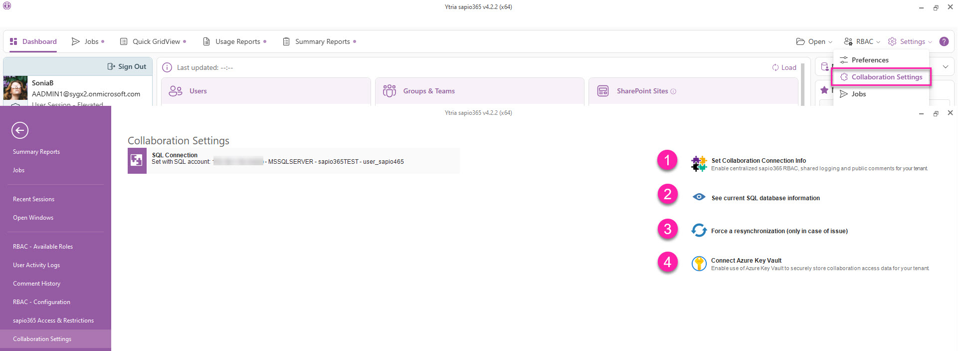Click SQL Connection account details row
The image size is (980, 351).
coord(293,160)
